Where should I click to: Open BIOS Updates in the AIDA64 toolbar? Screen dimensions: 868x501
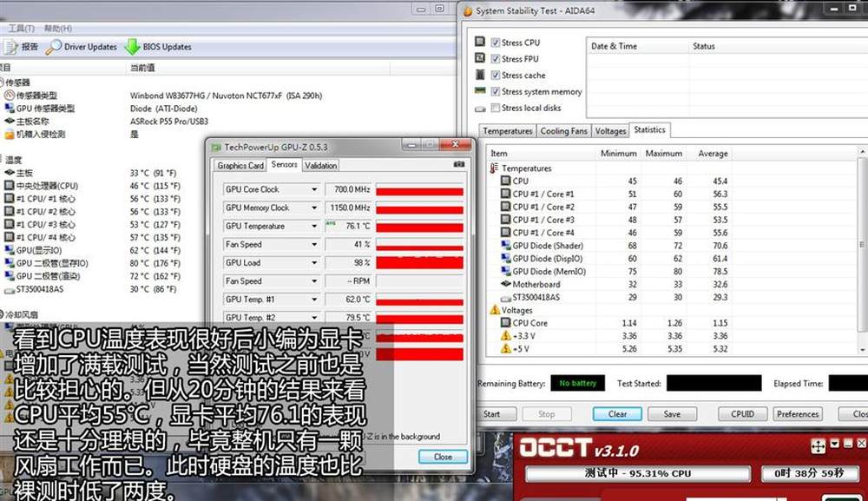click(x=158, y=47)
